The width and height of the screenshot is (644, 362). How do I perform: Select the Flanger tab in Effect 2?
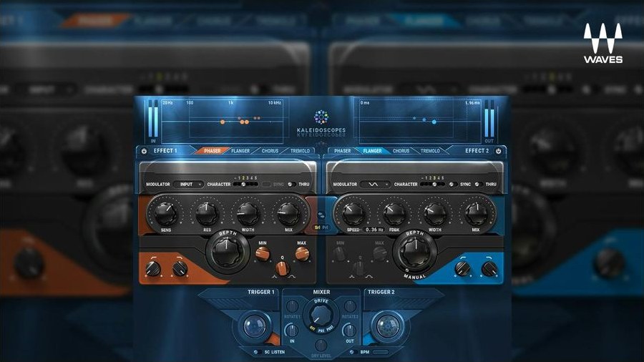[x=372, y=151]
